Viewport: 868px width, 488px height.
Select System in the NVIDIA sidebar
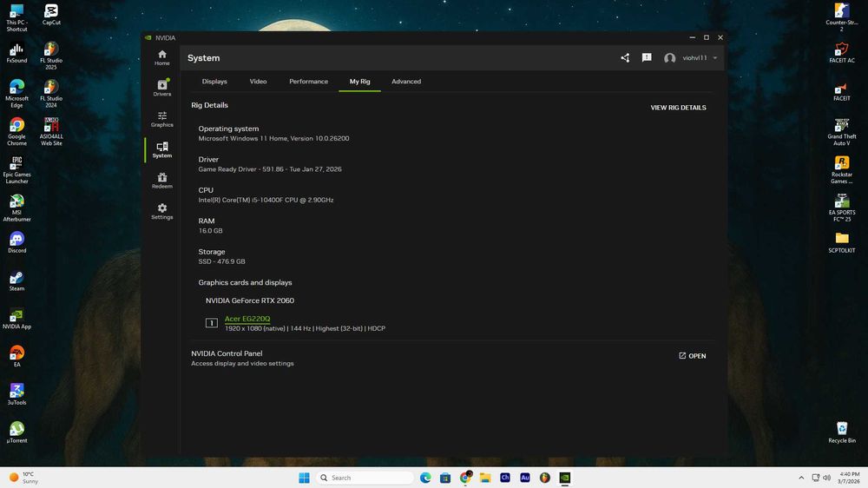click(x=161, y=149)
